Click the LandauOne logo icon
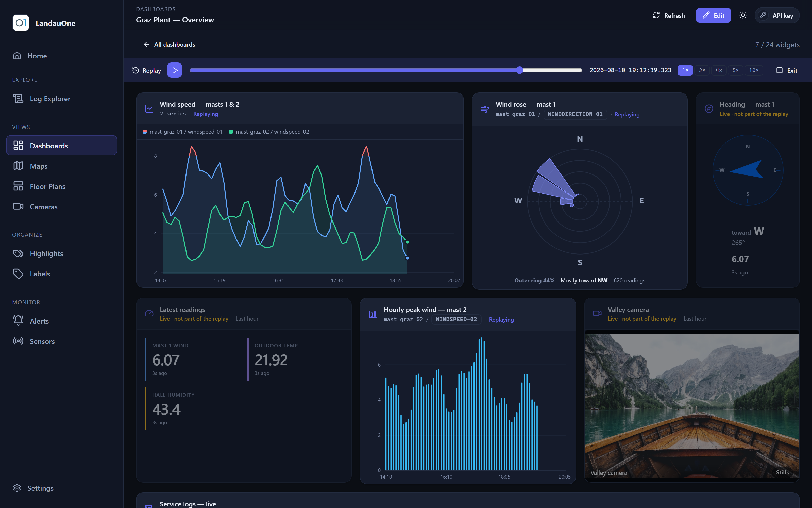 coord(21,23)
